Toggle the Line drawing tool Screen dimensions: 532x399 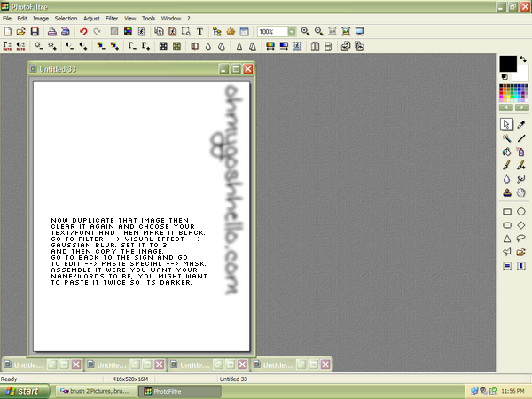pos(521,138)
